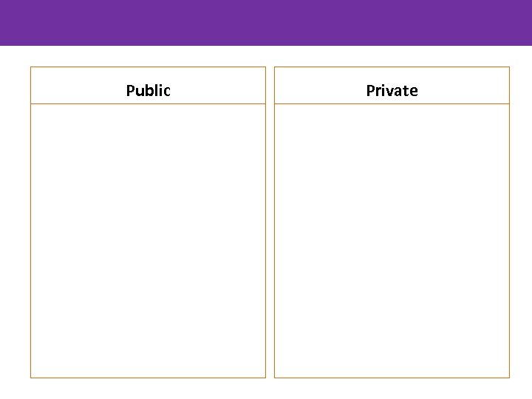Click the empty body under Public
The width and height of the screenshot is (532, 399).
click(148, 240)
